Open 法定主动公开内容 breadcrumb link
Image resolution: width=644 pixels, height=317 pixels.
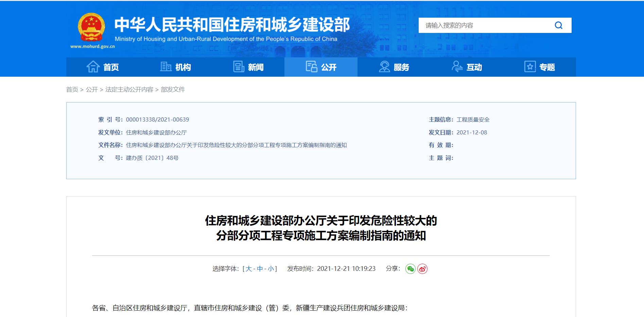pyautogui.click(x=129, y=90)
